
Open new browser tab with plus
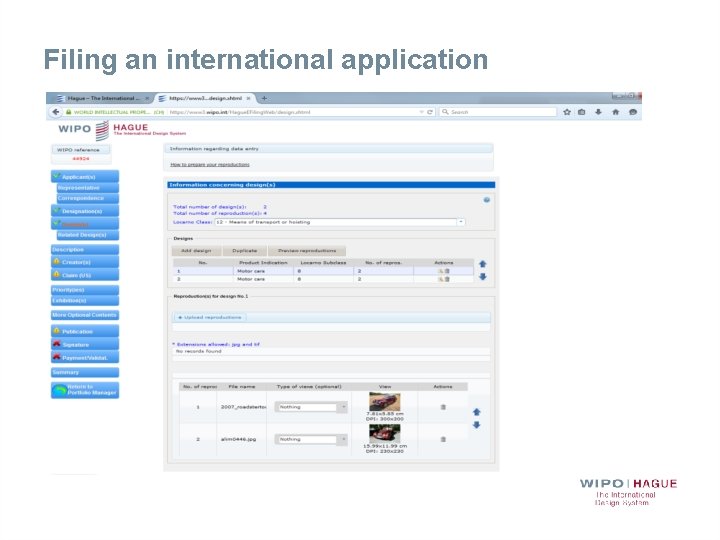coord(264,98)
